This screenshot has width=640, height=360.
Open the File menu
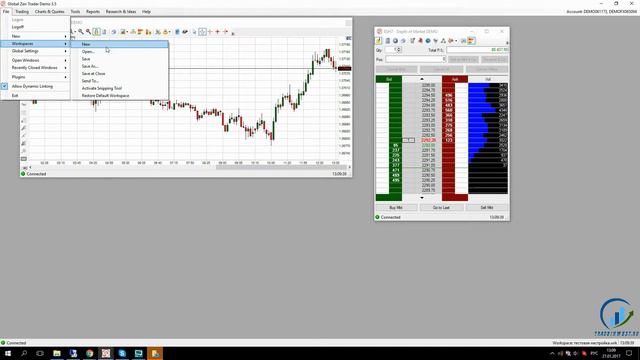[x=6, y=12]
